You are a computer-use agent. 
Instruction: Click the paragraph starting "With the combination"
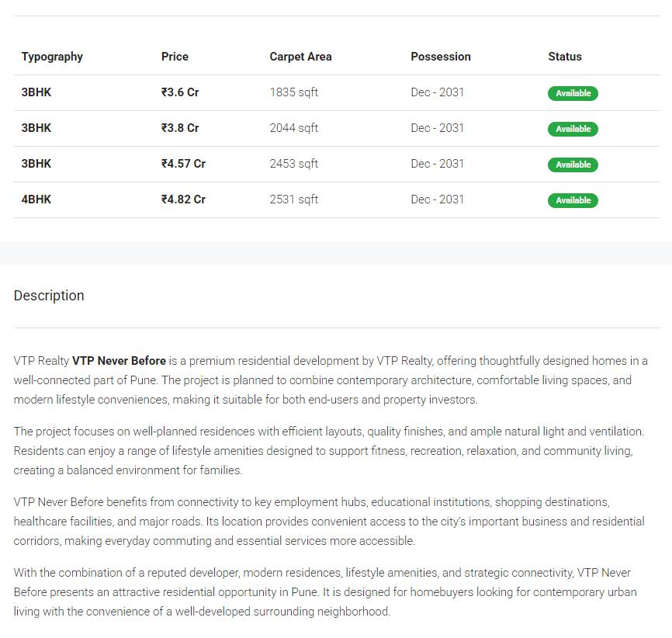325,592
